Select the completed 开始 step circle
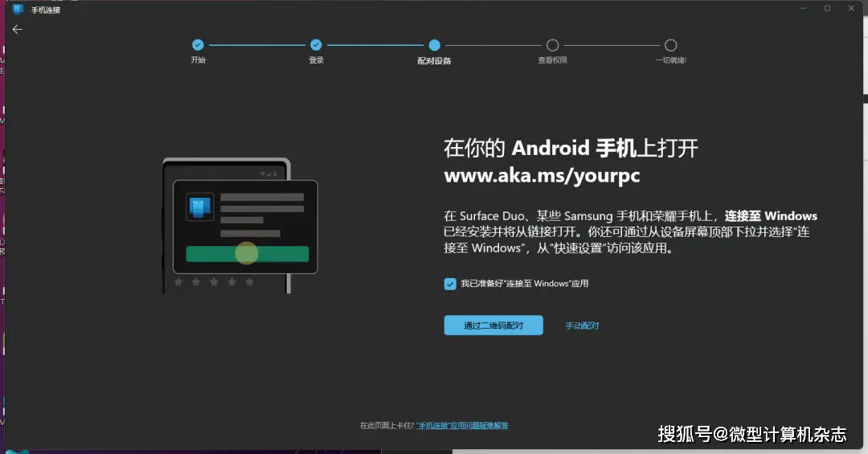The image size is (868, 454). pos(198,45)
